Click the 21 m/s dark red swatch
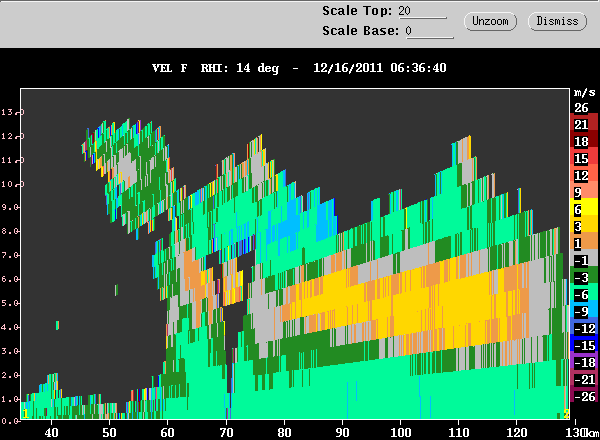 click(x=584, y=124)
